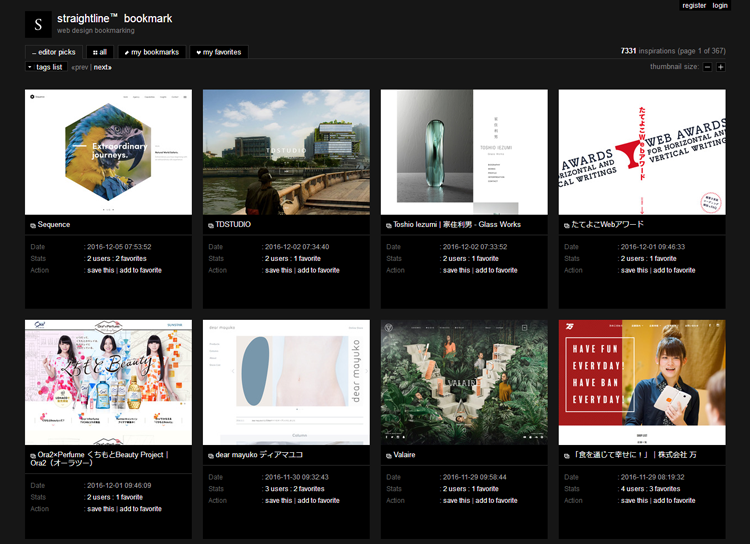Click the dear mayuko ディアマユコ title

pyautogui.click(x=259, y=455)
